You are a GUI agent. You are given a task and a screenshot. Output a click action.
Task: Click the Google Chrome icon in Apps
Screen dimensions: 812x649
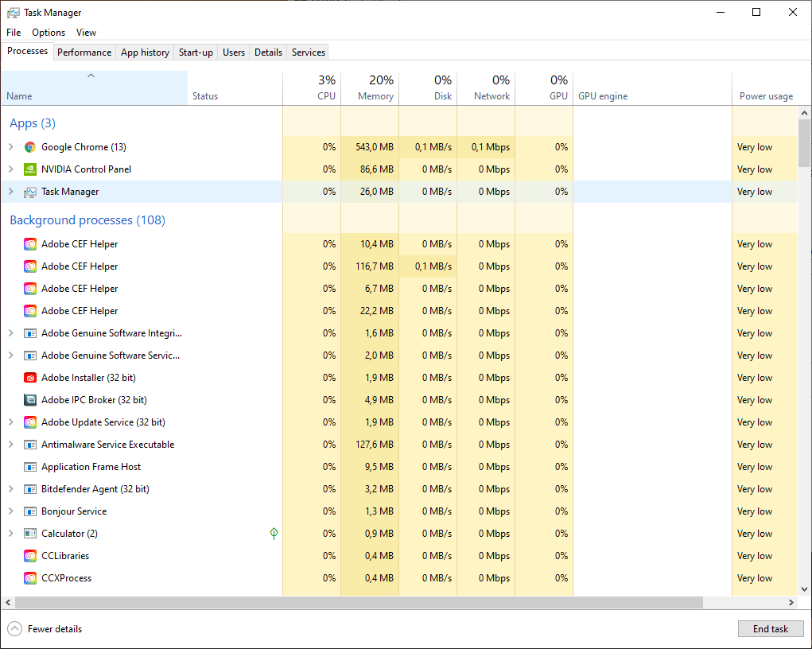pos(30,147)
